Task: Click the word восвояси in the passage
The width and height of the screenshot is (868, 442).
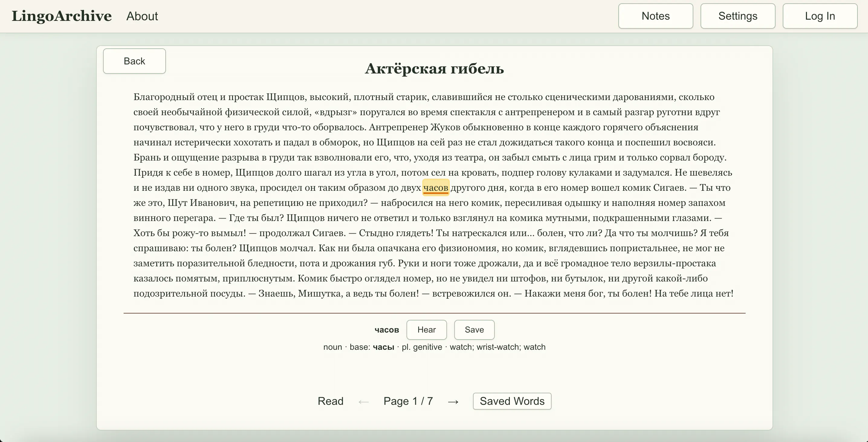Action: pos(694,143)
